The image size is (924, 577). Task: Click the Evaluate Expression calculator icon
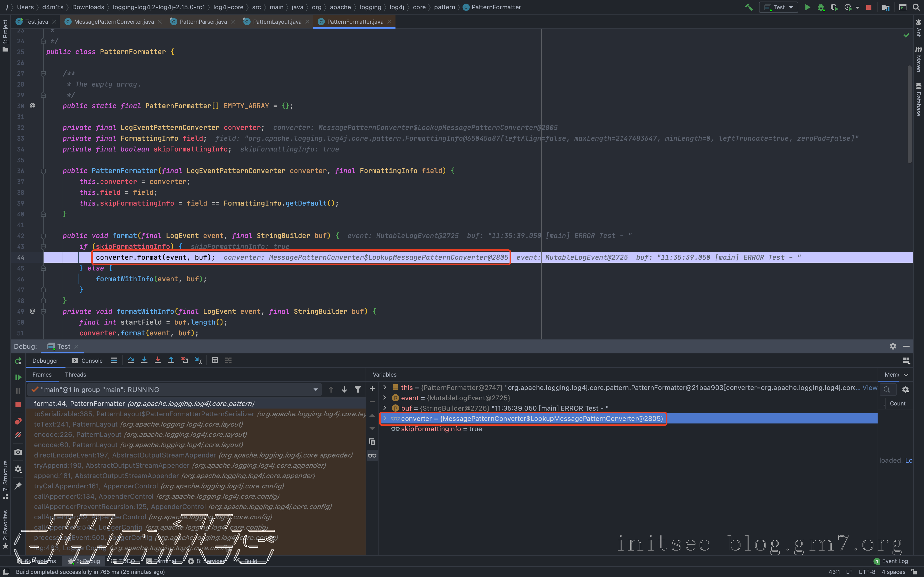pyautogui.click(x=215, y=360)
